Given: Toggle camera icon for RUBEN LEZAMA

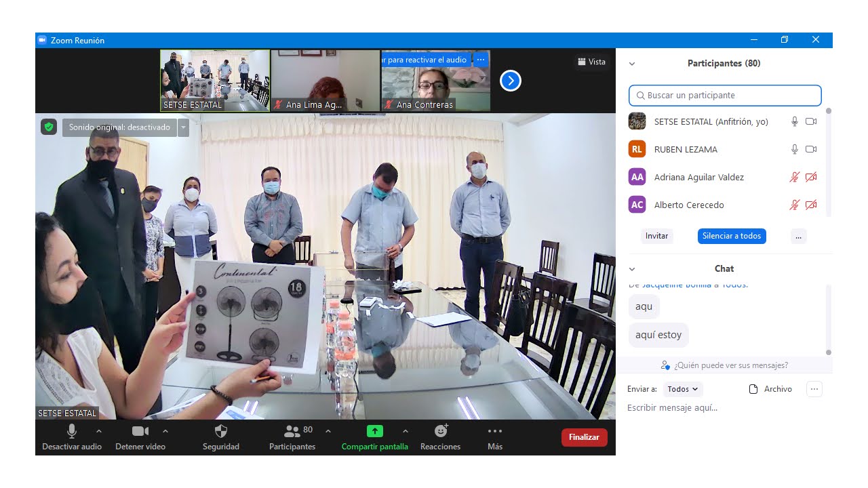Looking at the screenshot, I should [811, 149].
